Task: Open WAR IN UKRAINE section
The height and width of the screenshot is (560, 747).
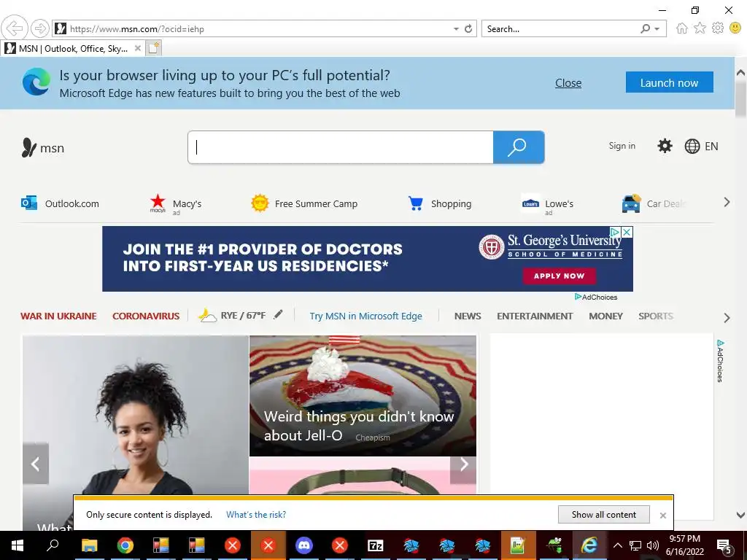Action: click(58, 316)
